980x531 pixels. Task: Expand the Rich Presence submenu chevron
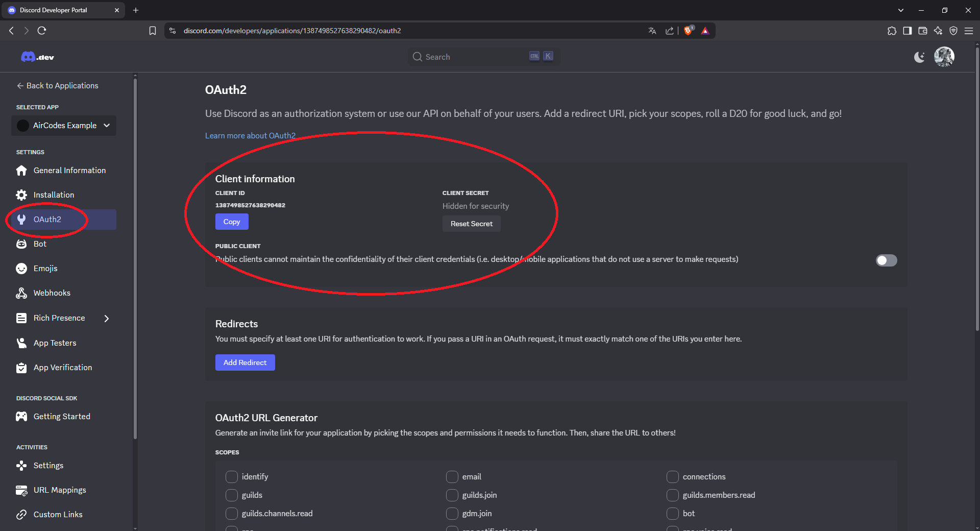tap(107, 318)
